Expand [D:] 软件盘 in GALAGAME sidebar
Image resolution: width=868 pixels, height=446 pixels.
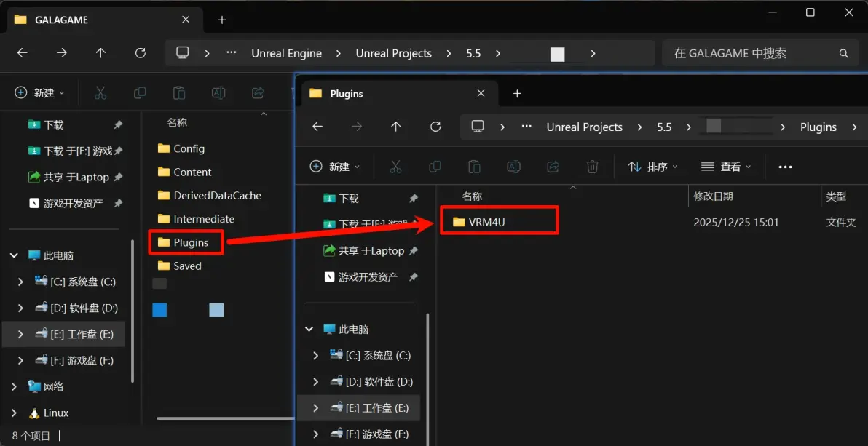pyautogui.click(x=20, y=308)
